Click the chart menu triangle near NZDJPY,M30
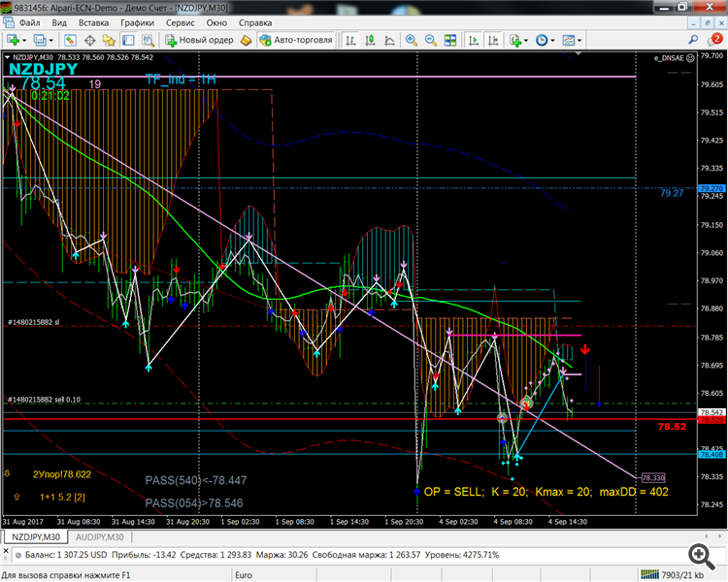This screenshot has height=582, width=728. pyautogui.click(x=8, y=57)
